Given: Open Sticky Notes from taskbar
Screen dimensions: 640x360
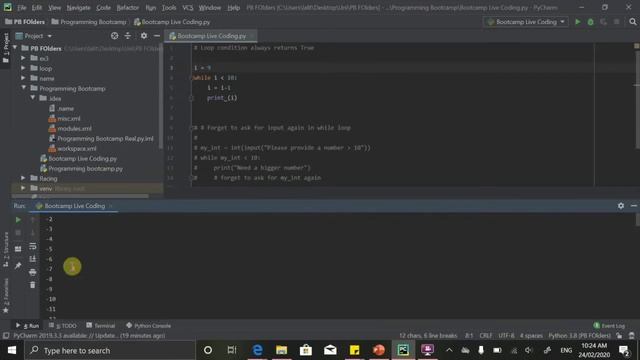Looking at the screenshot, I should tap(354, 350).
